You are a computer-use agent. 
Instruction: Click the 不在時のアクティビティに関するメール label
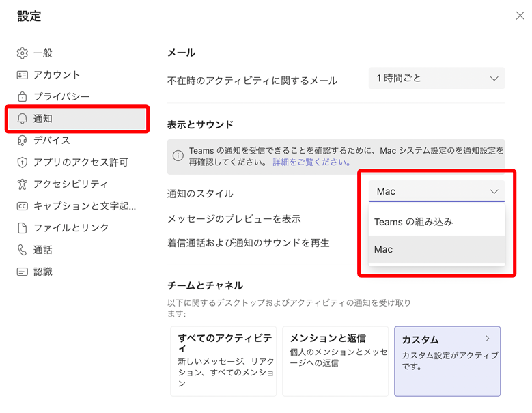click(253, 81)
